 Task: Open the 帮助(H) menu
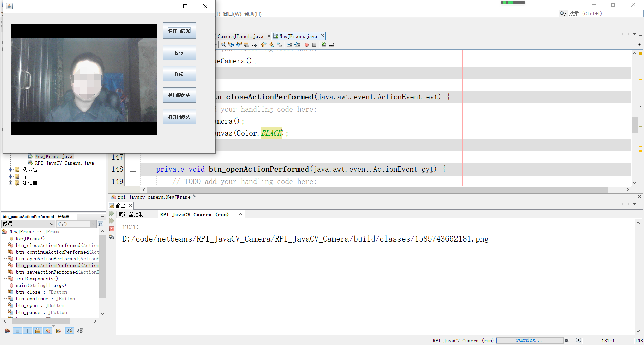(x=253, y=14)
